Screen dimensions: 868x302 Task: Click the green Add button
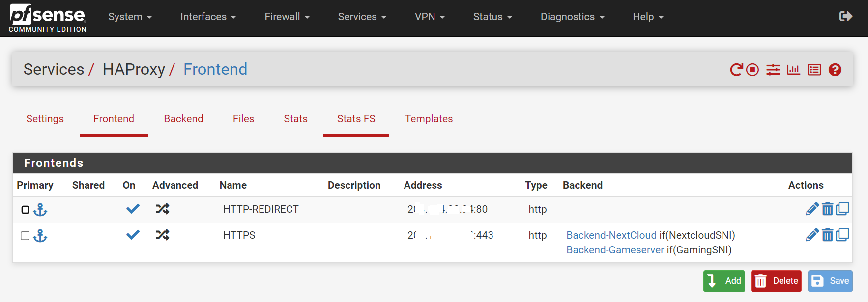tap(724, 281)
